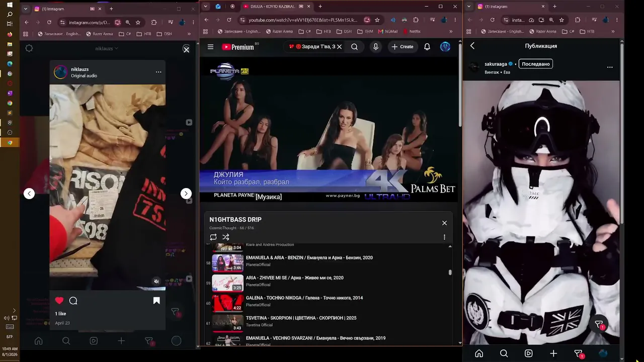This screenshot has height=362, width=644.
Task: Open the CosmicThought playlist owner link
Action: (x=223, y=228)
